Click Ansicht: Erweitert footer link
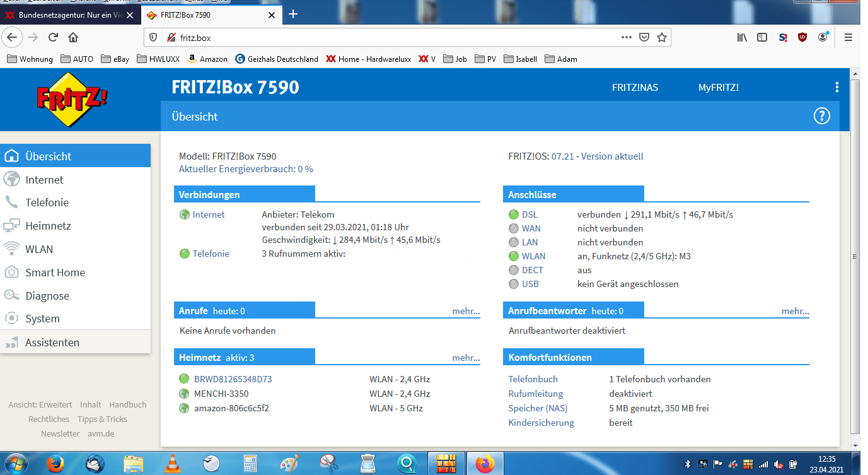The height and width of the screenshot is (475, 868). coord(40,405)
